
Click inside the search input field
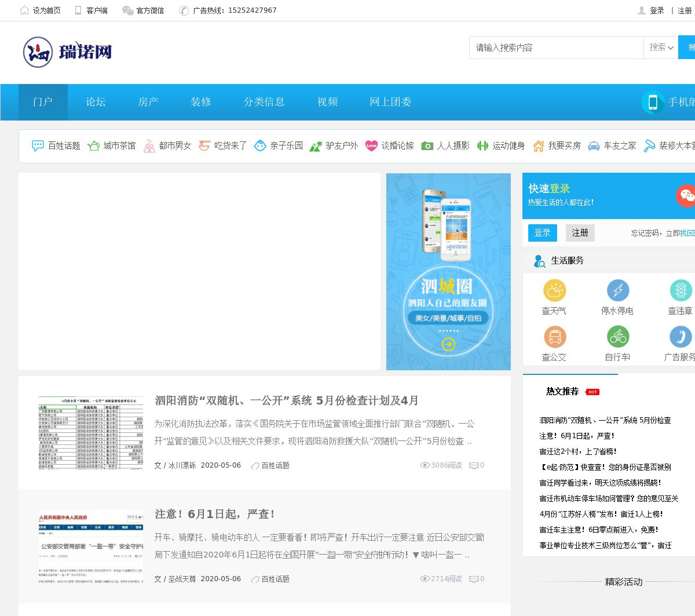click(x=556, y=48)
